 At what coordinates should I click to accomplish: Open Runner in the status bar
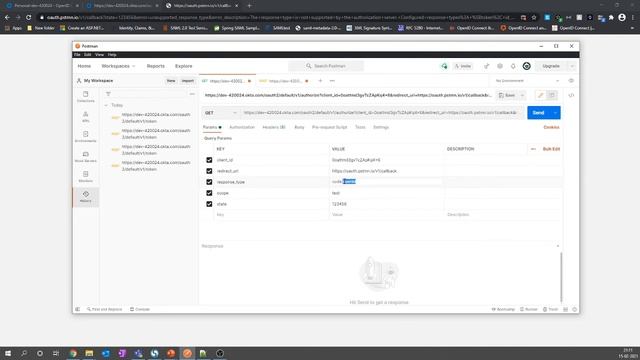coord(529,309)
